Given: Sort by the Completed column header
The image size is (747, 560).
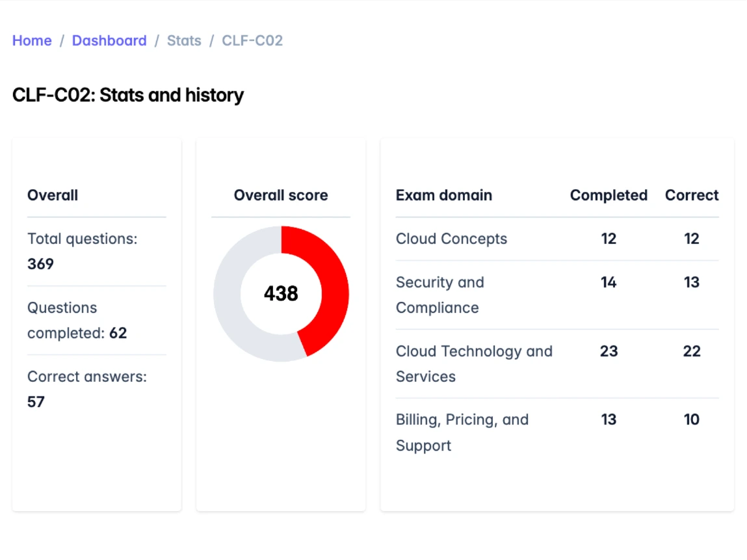Looking at the screenshot, I should click(x=609, y=195).
